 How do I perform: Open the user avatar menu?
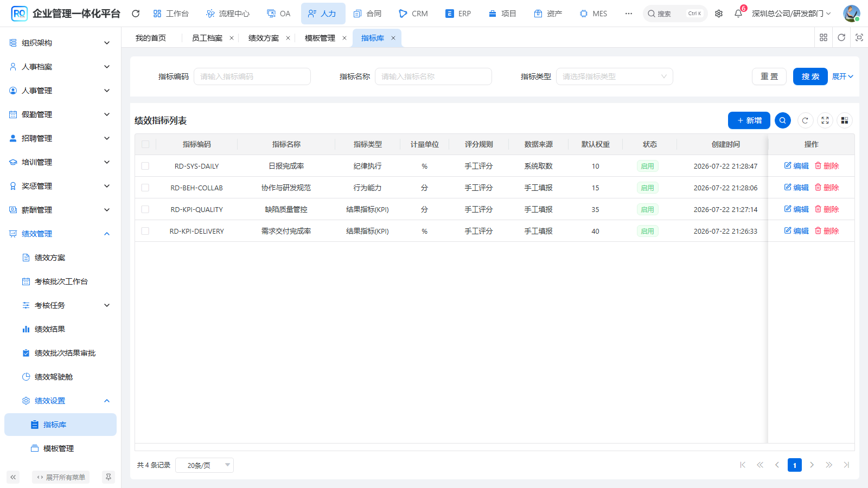point(852,14)
